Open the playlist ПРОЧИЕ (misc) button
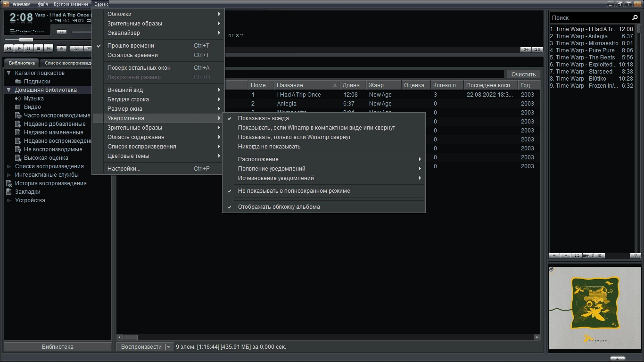Image resolution: width=644 pixels, height=362 pixels. click(x=588, y=255)
